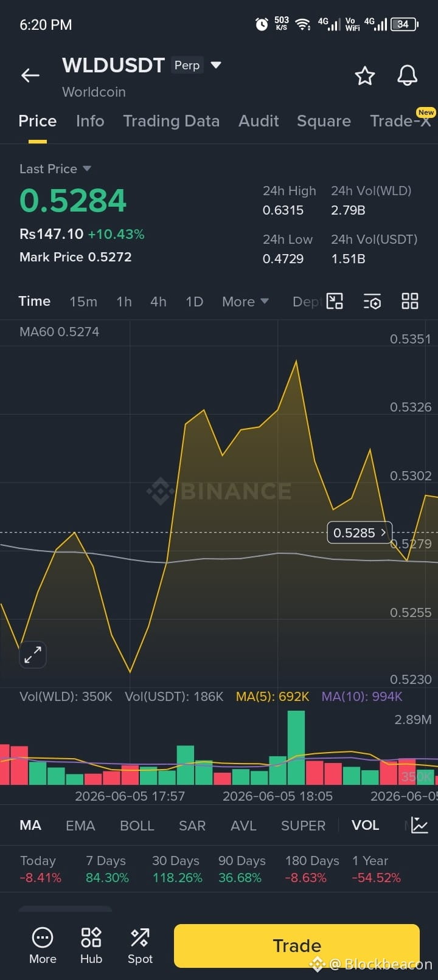This screenshot has width=438, height=980.
Task: Toggle the MA indicator
Action: (30, 826)
